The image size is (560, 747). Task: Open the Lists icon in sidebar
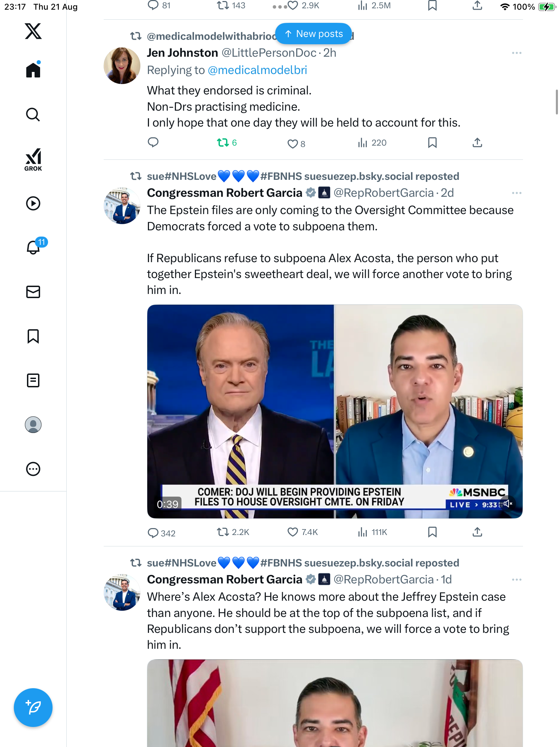tap(33, 380)
